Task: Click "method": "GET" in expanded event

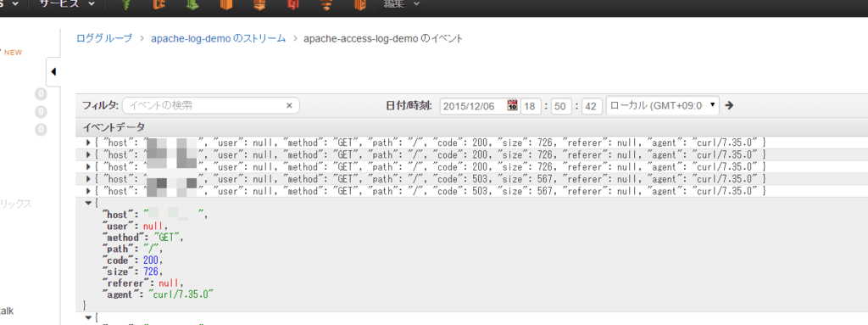Action: click(142, 237)
